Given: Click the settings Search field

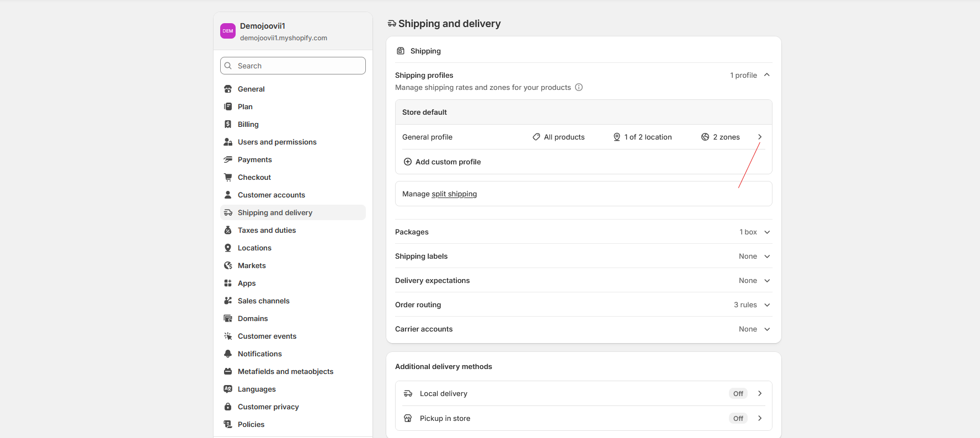Looking at the screenshot, I should [x=293, y=66].
